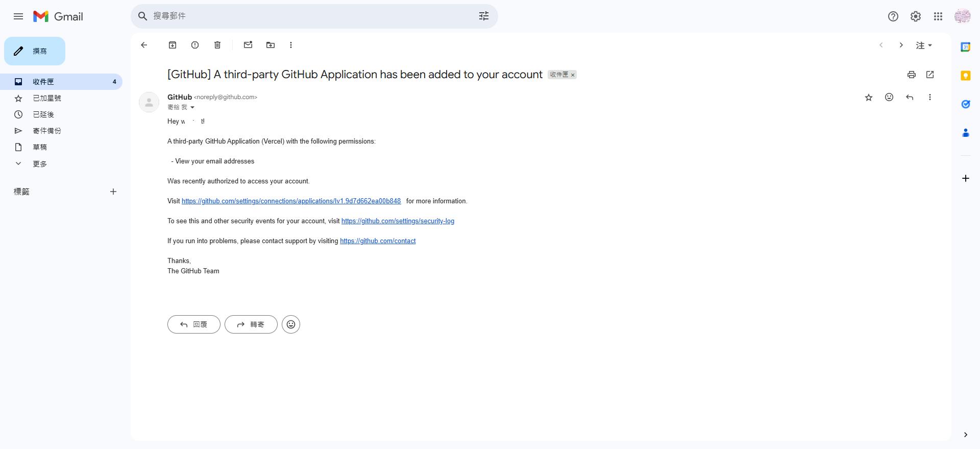Open the 已加星號 starred folder
Viewport: 980px width, 449px height.
pyautogui.click(x=47, y=98)
